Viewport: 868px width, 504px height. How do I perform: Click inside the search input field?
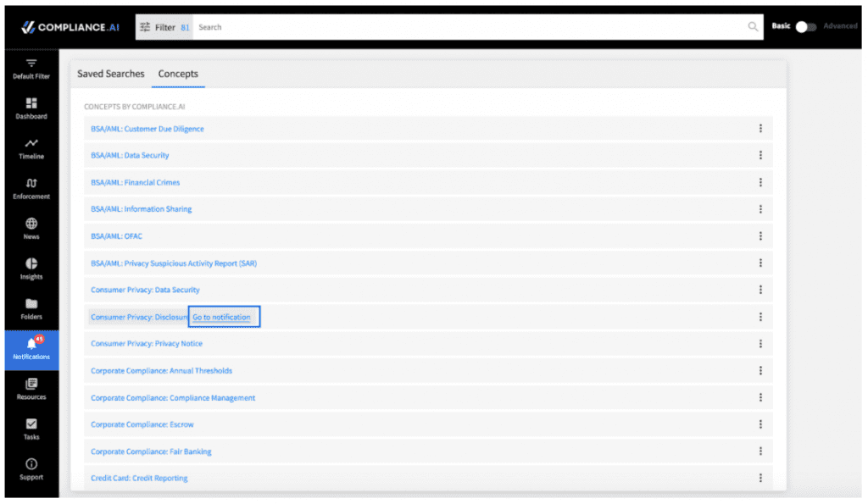(x=424, y=26)
